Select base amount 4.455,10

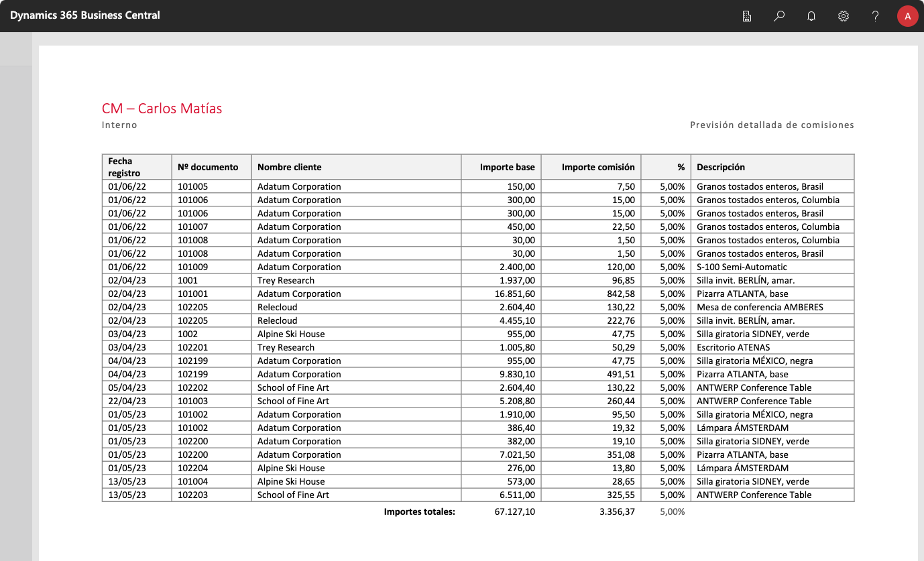point(518,320)
